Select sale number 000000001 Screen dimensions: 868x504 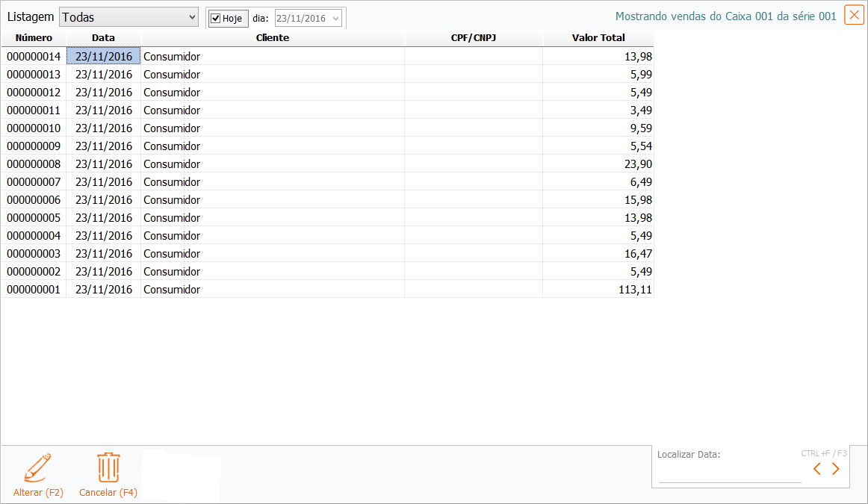(x=34, y=290)
